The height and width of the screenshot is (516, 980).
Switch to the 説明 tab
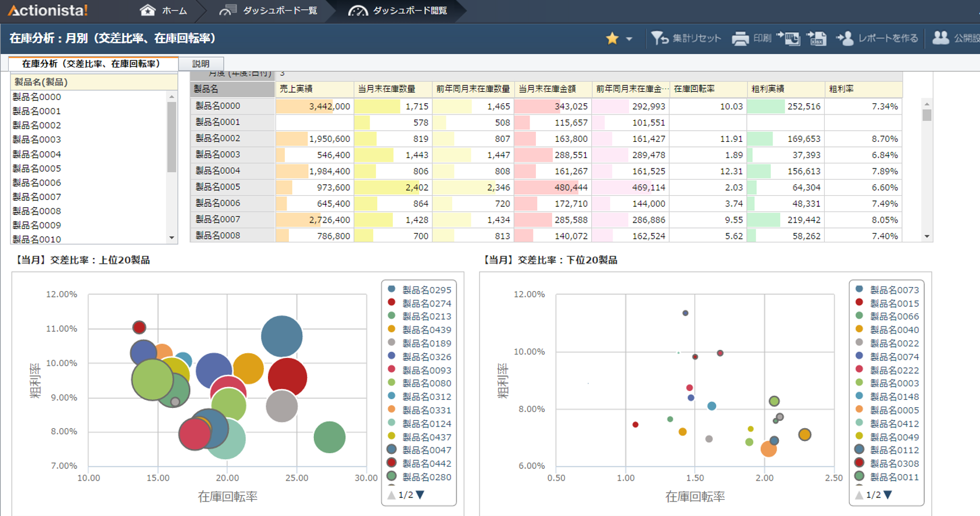click(x=201, y=64)
